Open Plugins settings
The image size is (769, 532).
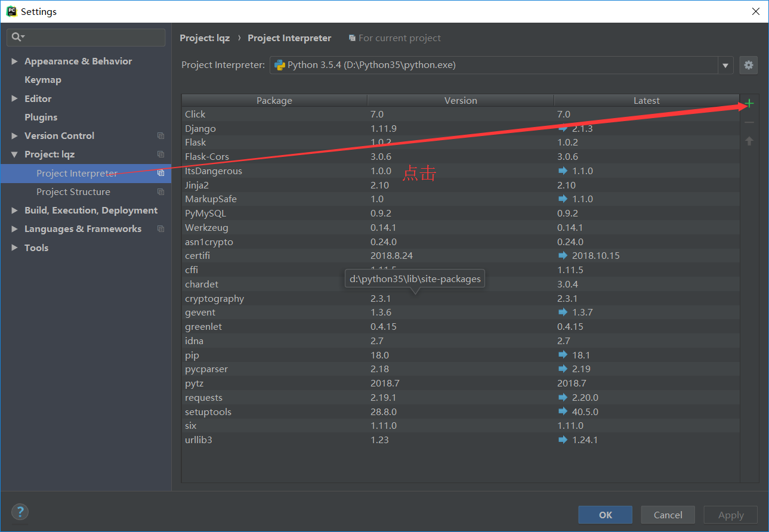click(x=41, y=117)
